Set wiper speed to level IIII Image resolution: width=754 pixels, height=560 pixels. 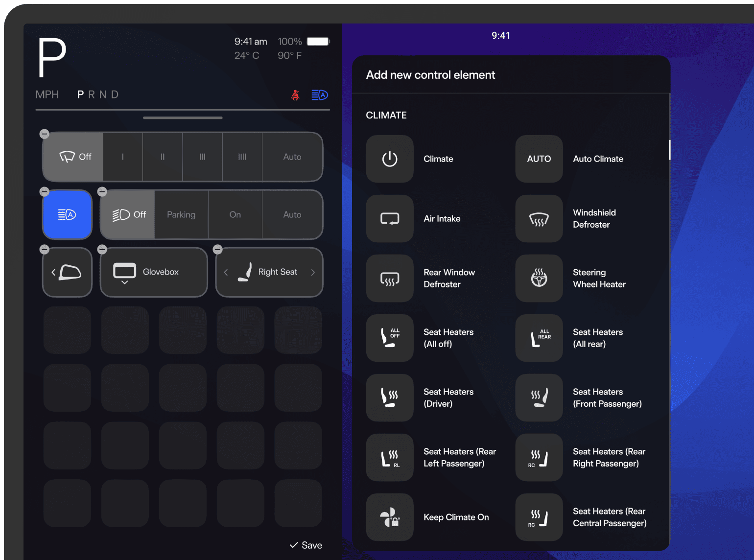tap(242, 157)
